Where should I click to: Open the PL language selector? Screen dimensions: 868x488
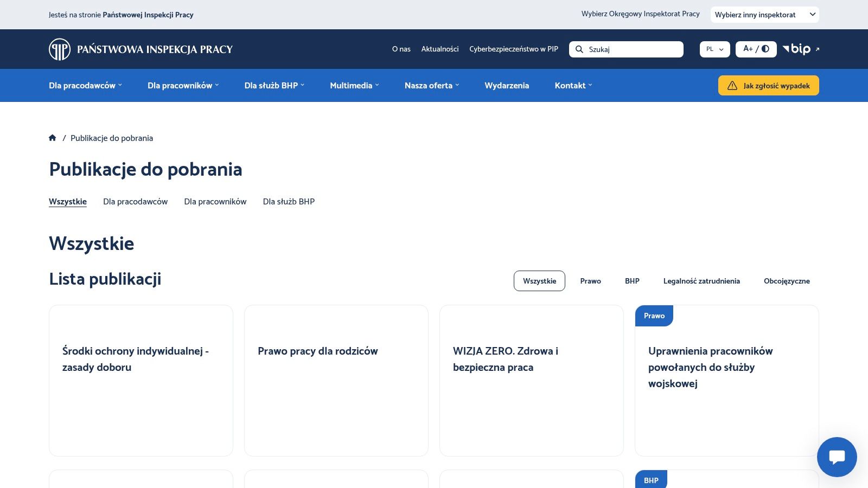[715, 49]
